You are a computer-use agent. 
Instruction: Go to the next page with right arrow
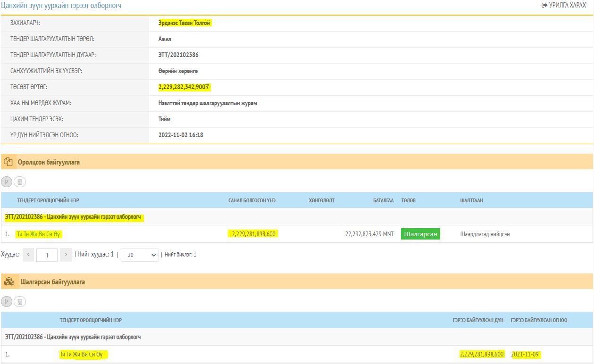click(x=66, y=255)
